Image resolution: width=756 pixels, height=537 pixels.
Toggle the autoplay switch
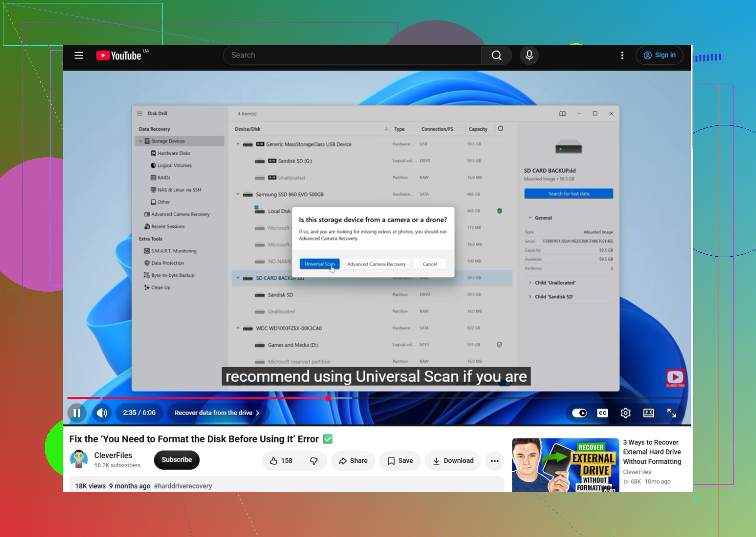[579, 413]
